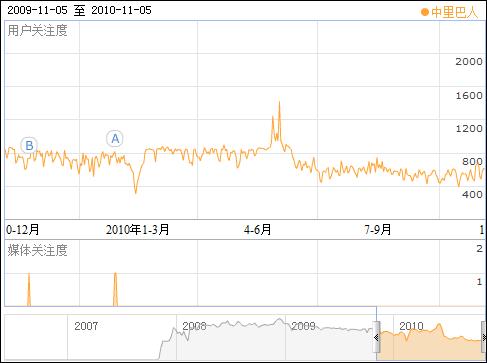Click the 用户关注度 panel title
The height and width of the screenshot is (363, 487).
(x=37, y=31)
